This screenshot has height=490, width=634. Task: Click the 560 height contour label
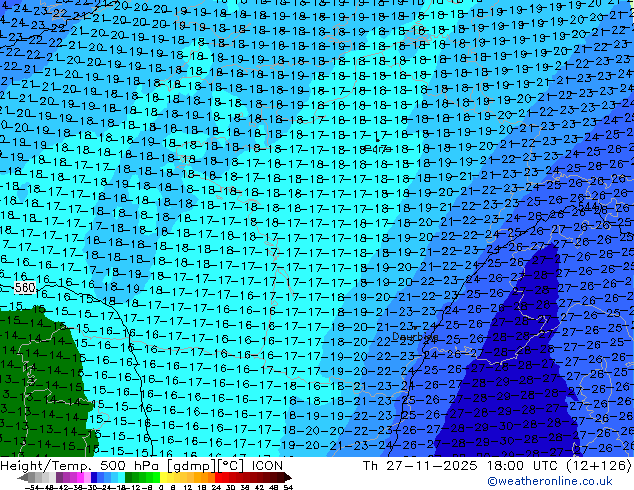pos(25,288)
